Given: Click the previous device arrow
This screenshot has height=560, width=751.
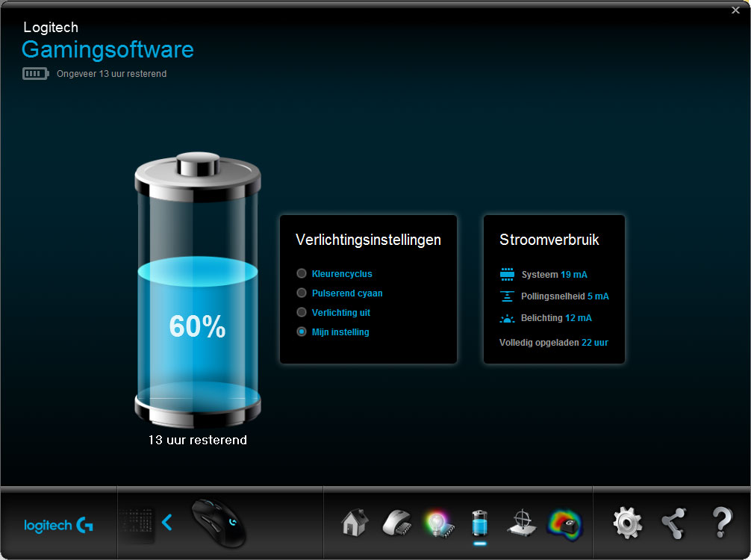Looking at the screenshot, I should click(166, 522).
